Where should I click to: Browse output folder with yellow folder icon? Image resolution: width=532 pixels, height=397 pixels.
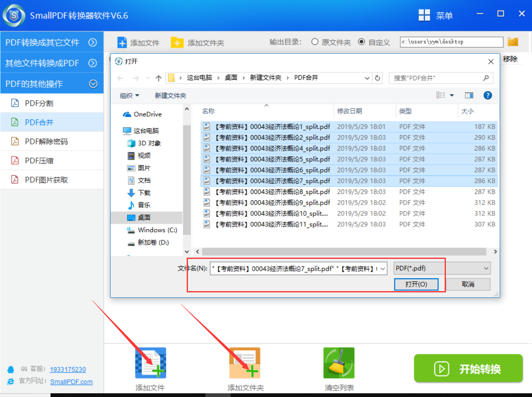[x=513, y=42]
